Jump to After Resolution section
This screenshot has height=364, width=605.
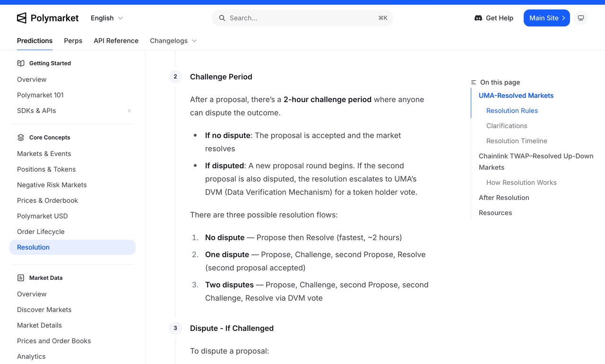(504, 198)
